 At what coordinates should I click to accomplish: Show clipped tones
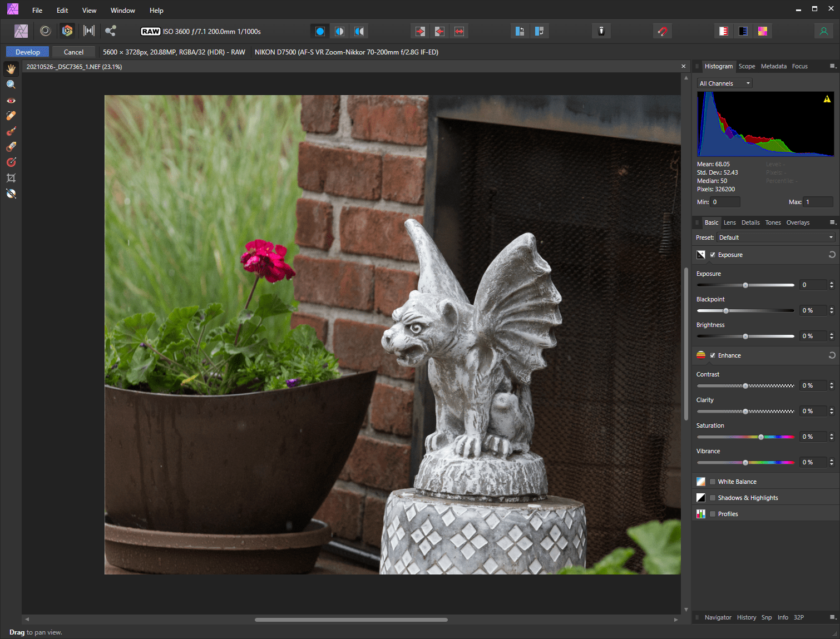click(x=762, y=31)
